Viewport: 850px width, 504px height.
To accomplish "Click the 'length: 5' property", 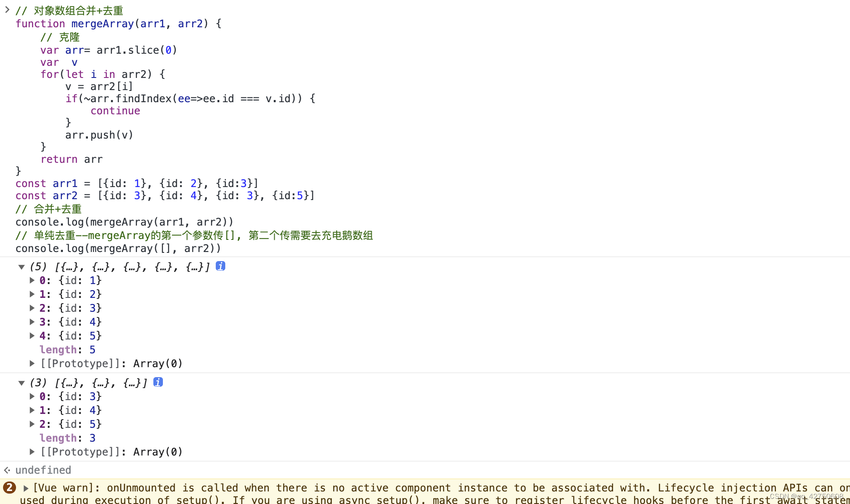I will pyautogui.click(x=68, y=350).
